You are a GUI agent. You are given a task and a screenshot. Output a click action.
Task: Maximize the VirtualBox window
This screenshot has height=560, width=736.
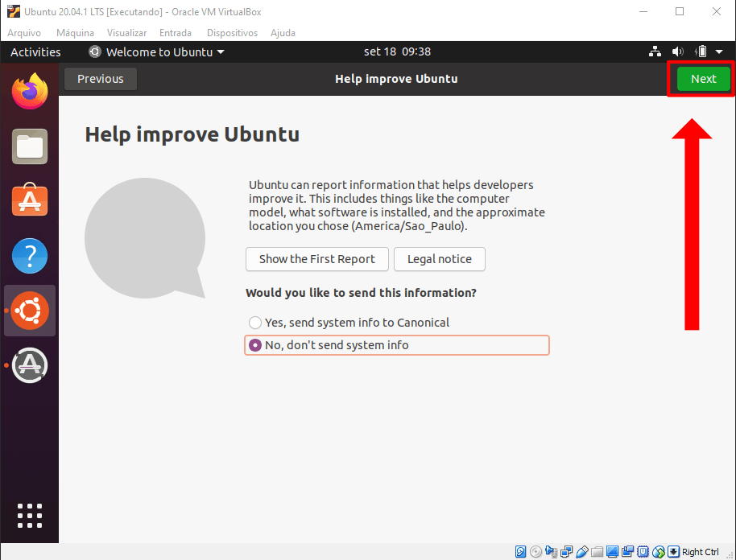679,11
